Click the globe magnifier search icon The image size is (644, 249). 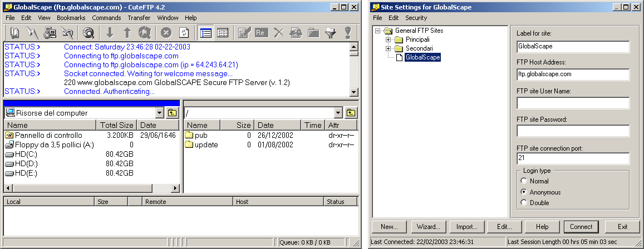pyautogui.click(x=89, y=32)
